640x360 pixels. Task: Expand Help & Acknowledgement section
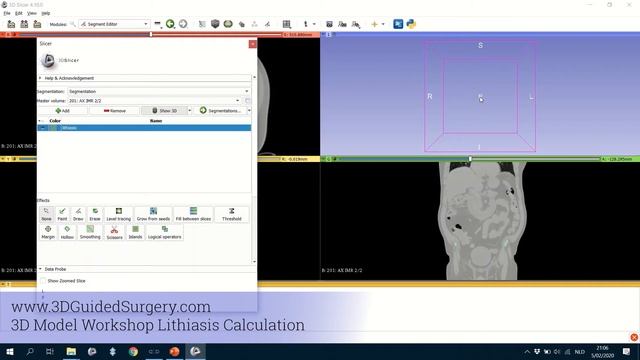point(144,78)
